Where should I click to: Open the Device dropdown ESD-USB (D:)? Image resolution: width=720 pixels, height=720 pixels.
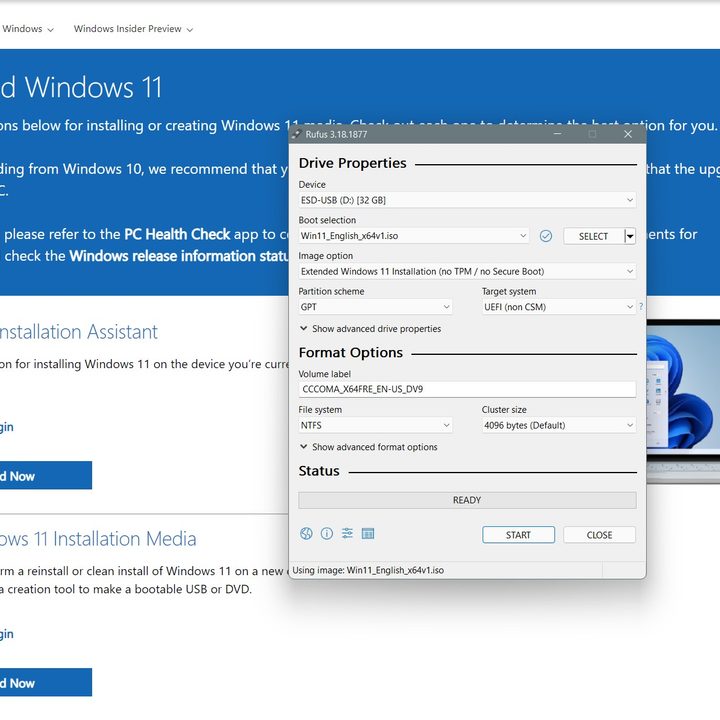[x=467, y=200]
